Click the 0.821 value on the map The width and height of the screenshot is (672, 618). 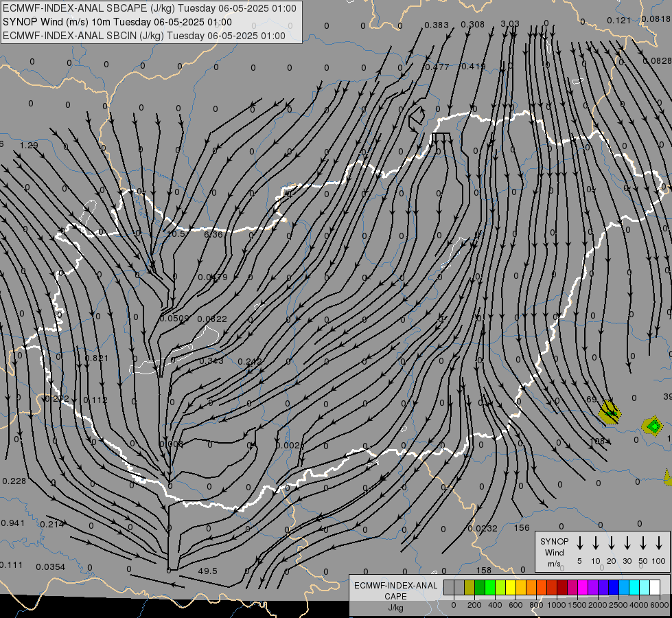pos(96,358)
